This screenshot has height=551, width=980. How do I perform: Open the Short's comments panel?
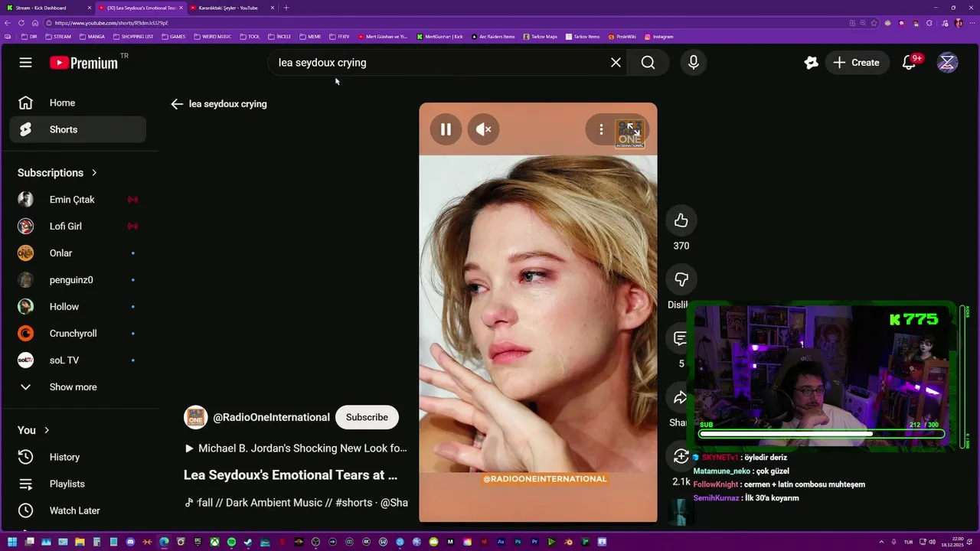[679, 338]
